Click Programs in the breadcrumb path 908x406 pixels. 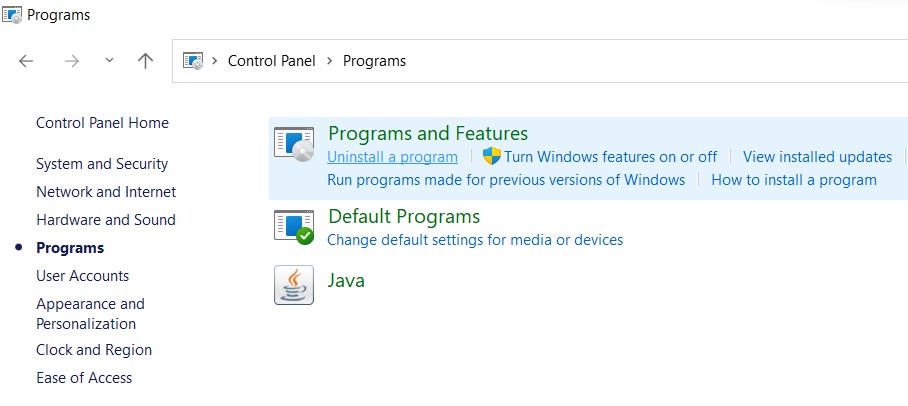click(x=374, y=61)
